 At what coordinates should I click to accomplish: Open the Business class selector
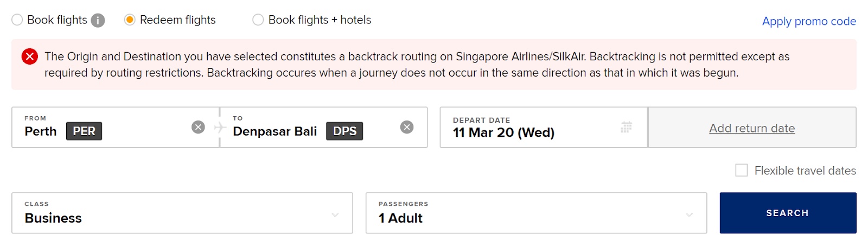182,213
